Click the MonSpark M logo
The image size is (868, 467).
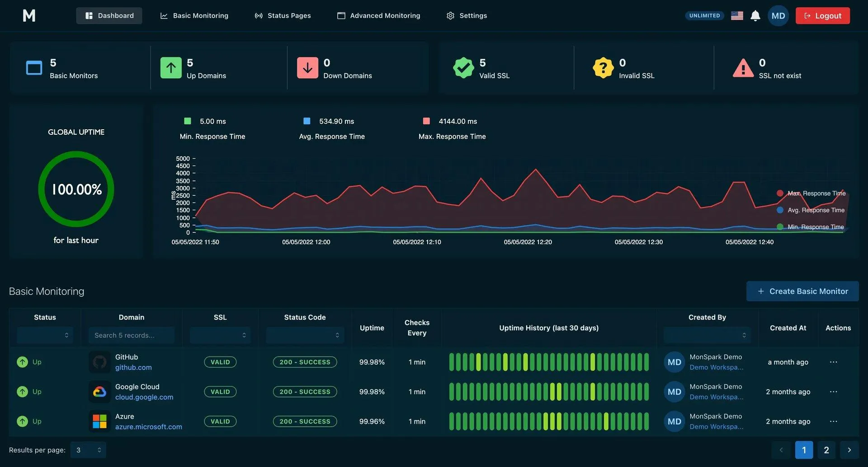click(29, 16)
